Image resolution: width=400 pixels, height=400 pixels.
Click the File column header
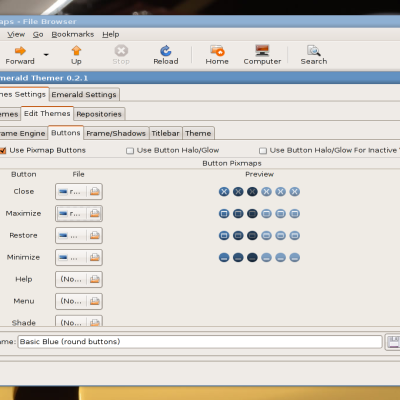[78, 174]
